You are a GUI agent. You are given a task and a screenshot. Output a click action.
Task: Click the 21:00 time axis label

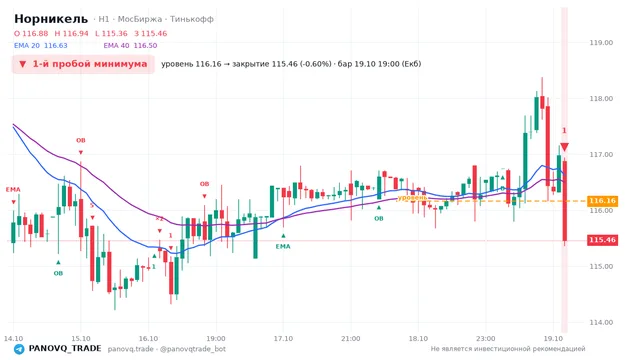click(x=351, y=338)
